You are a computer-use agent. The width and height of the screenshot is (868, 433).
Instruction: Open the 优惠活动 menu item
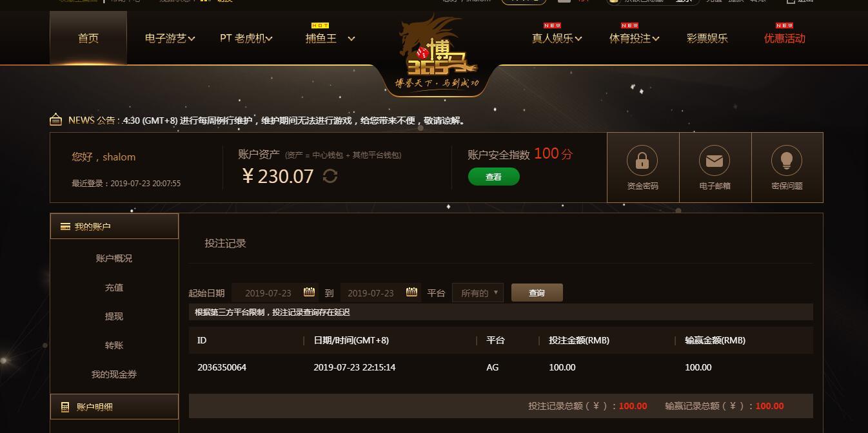click(785, 38)
